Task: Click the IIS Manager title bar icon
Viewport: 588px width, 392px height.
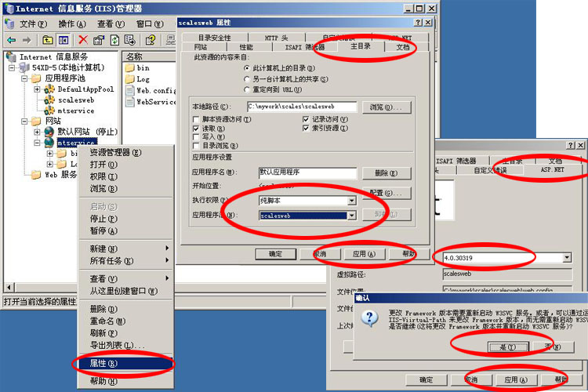Action: [x=9, y=9]
